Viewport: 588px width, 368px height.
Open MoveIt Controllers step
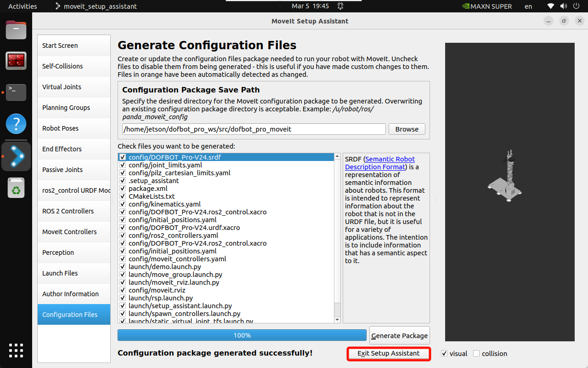(x=74, y=232)
